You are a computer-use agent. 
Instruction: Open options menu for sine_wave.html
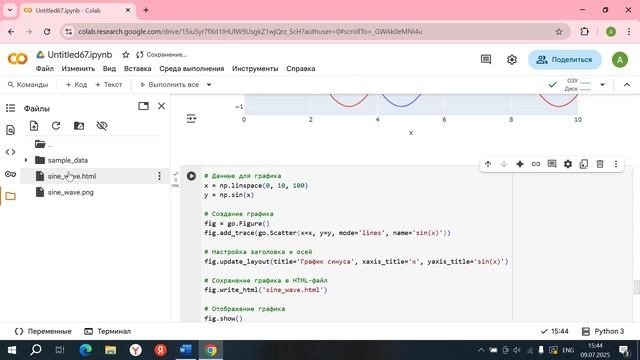(159, 176)
